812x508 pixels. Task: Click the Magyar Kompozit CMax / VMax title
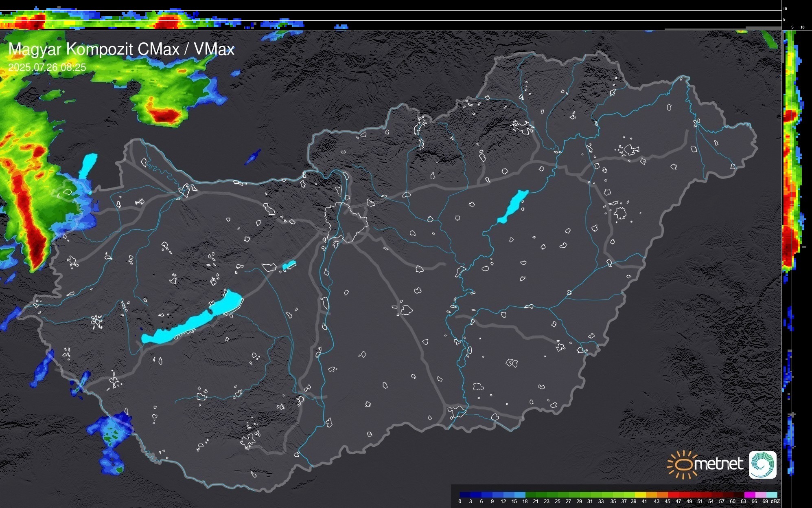121,49
